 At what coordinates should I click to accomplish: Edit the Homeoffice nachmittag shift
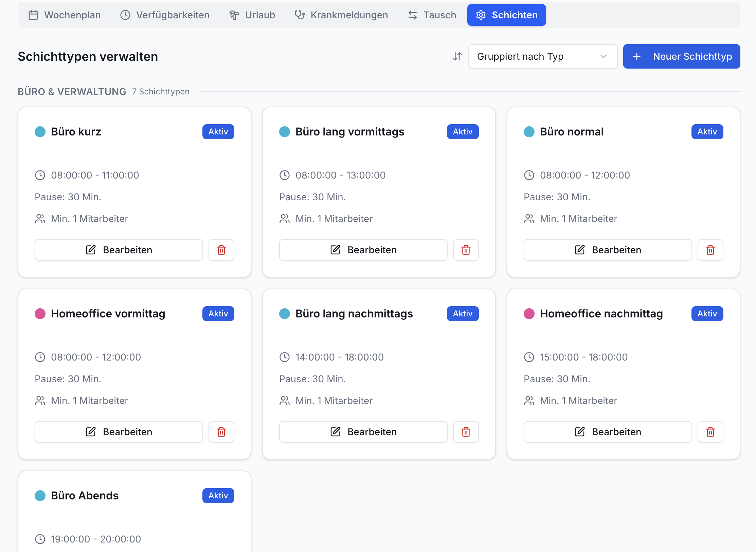(608, 432)
